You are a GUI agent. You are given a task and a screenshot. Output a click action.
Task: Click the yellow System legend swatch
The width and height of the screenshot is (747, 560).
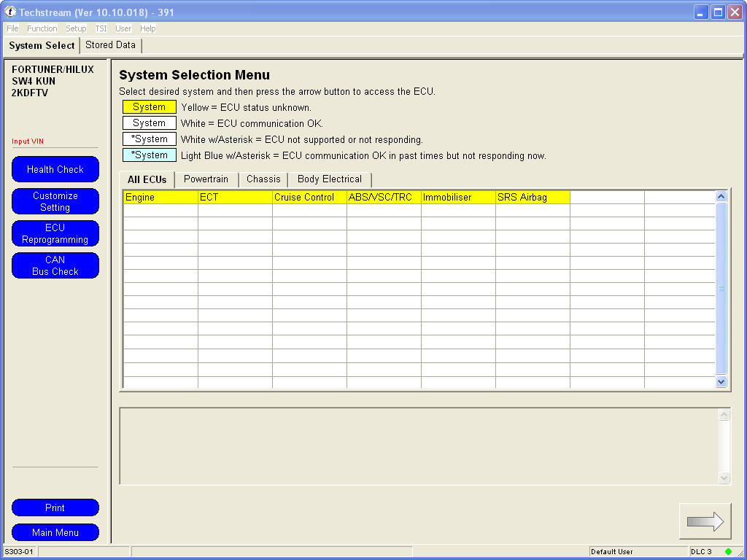pos(150,107)
